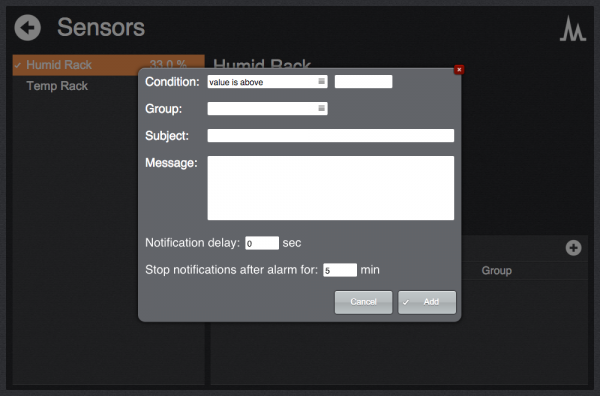Select the Temp Rack sensor
600x396 pixels.
109,86
